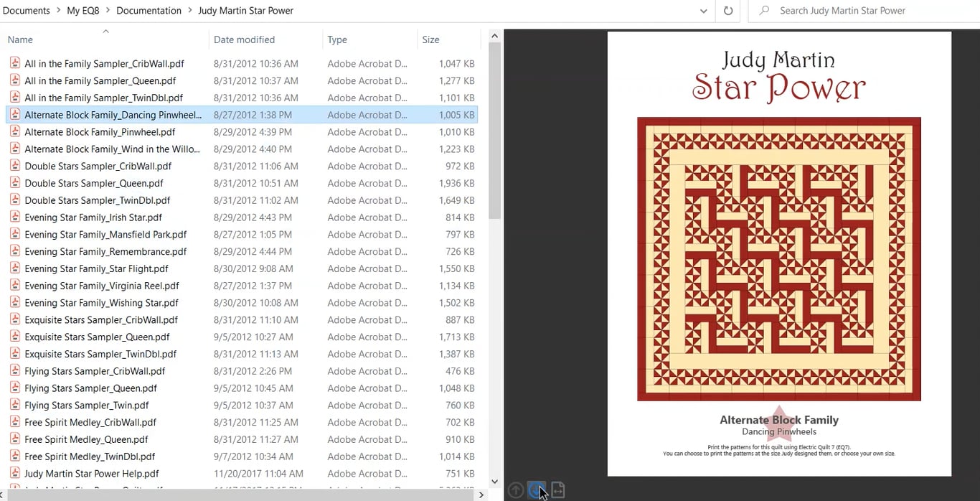Select Flying Stars Sampler_Twin.pdf
Image resolution: width=980 pixels, height=501 pixels.
(x=87, y=405)
